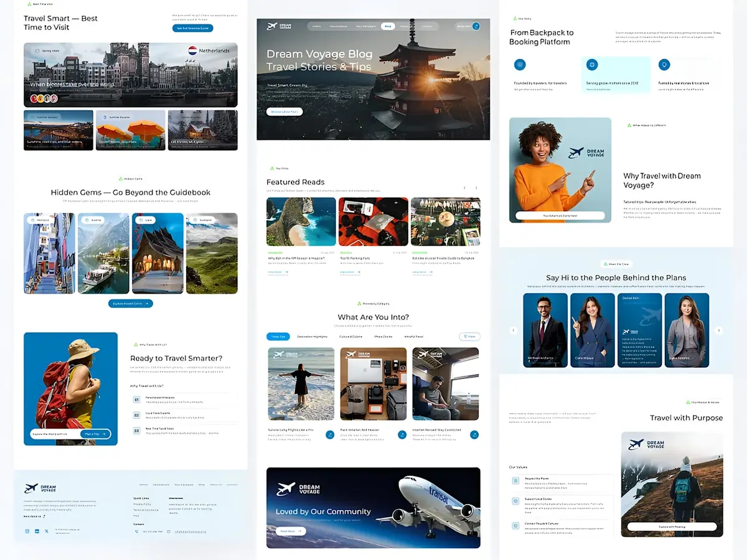This screenshot has width=747, height=560.
Task: Select the Culture & Cuisine category tab
Action: pos(350,337)
